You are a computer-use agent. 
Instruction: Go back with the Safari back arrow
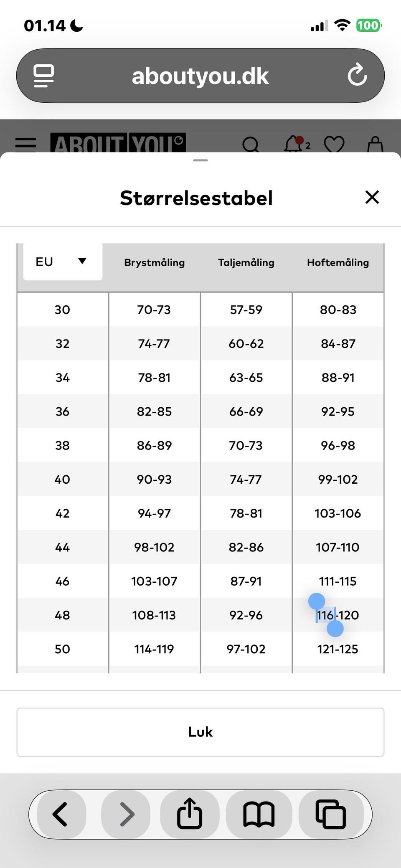61,814
